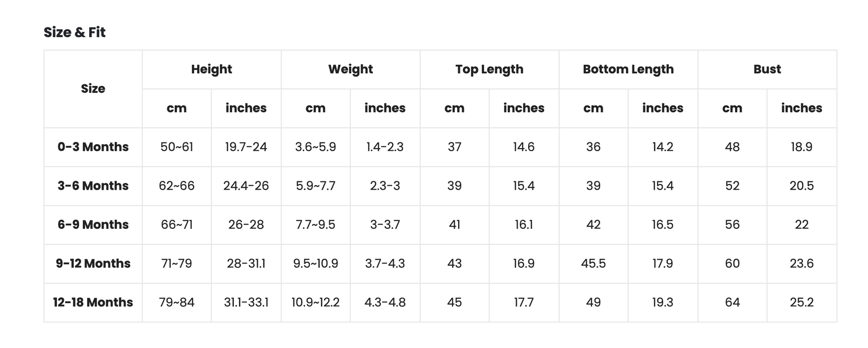The image size is (868, 348).
Task: Click the 6-9 Months row label
Action: 93,225
